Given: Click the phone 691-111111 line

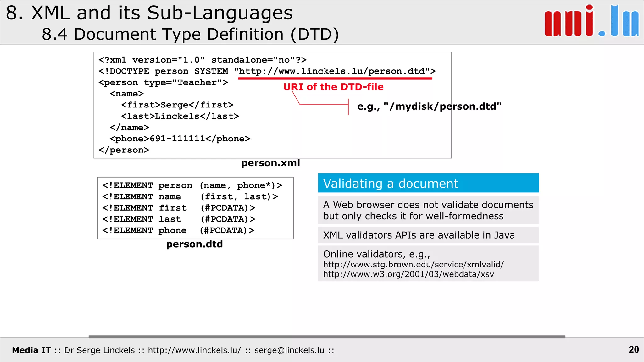Looking at the screenshot, I should coord(180,139).
